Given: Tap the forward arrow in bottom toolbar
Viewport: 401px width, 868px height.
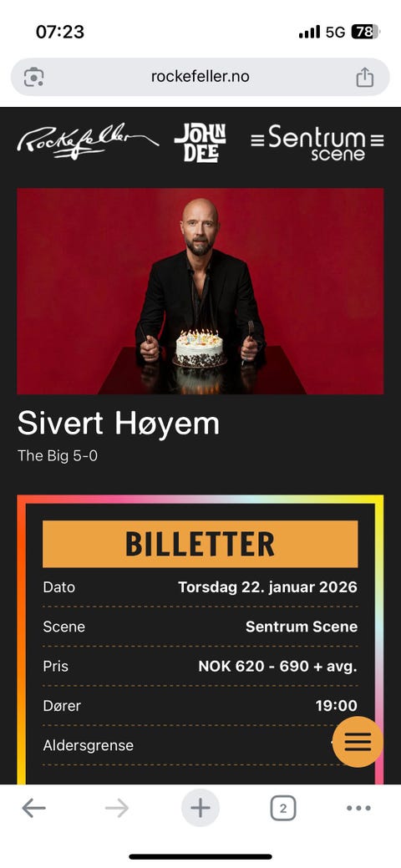Looking at the screenshot, I should [x=117, y=808].
